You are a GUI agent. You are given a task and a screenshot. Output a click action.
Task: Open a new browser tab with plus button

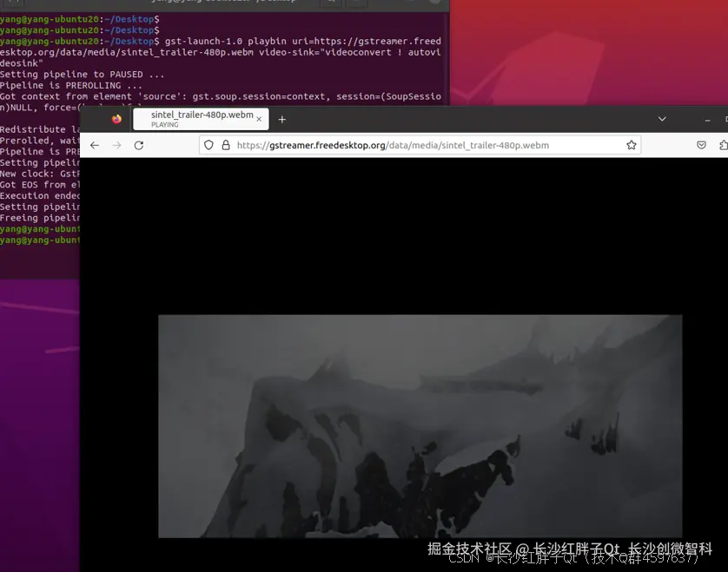[x=281, y=119]
